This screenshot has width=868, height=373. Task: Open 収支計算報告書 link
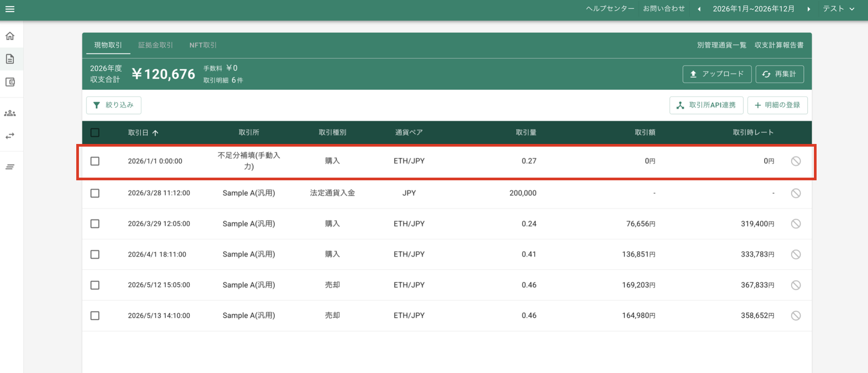click(x=779, y=45)
